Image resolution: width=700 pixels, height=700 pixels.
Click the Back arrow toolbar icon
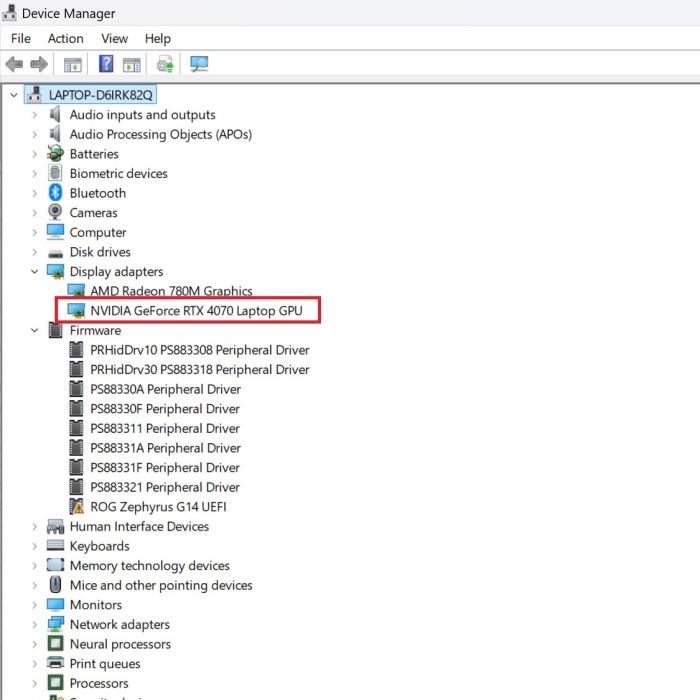coord(14,65)
